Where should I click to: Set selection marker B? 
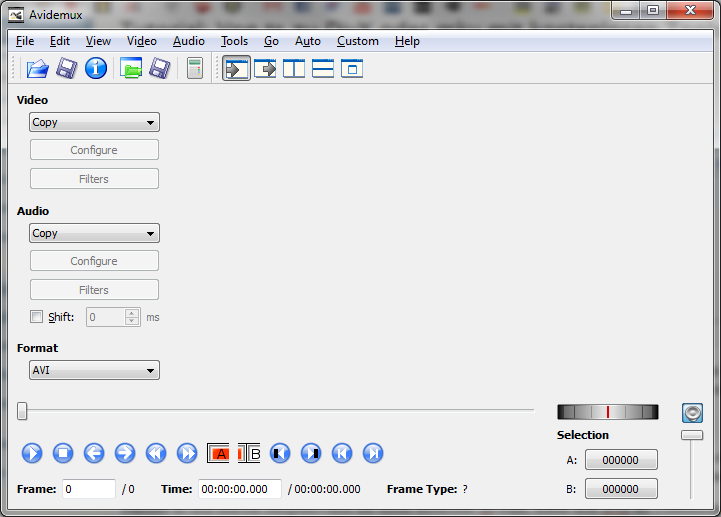pos(249,454)
